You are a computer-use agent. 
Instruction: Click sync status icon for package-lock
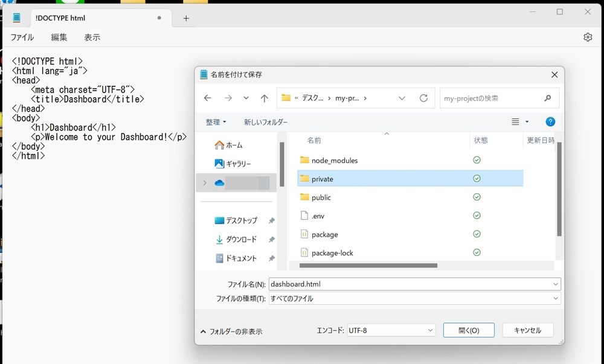tap(477, 252)
